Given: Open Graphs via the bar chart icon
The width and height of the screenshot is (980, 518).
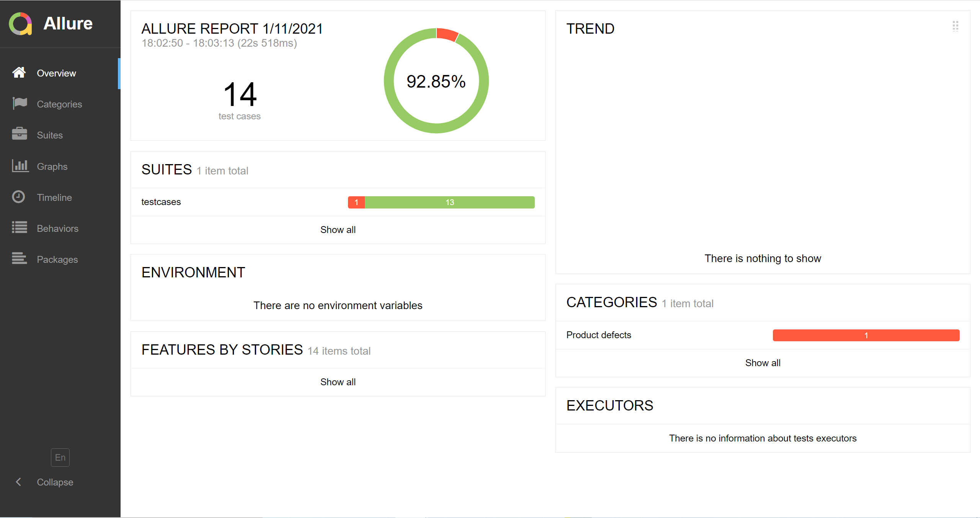Looking at the screenshot, I should pos(20,166).
